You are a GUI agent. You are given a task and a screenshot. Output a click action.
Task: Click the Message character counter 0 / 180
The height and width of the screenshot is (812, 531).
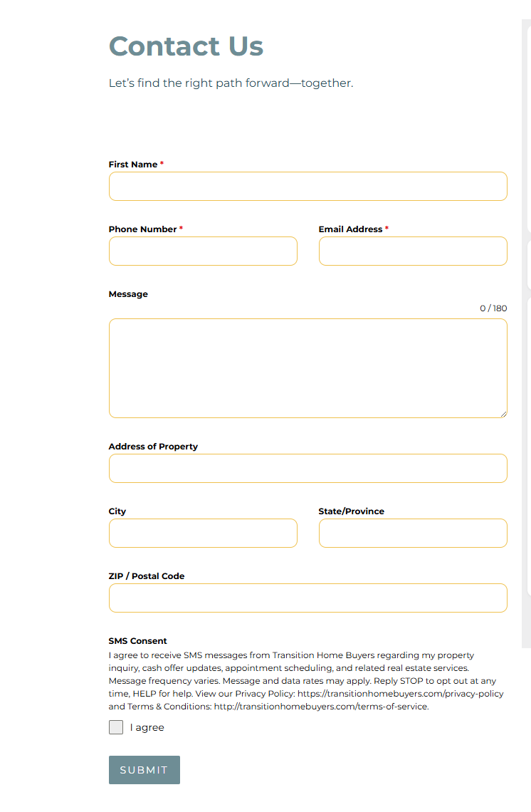coord(493,308)
